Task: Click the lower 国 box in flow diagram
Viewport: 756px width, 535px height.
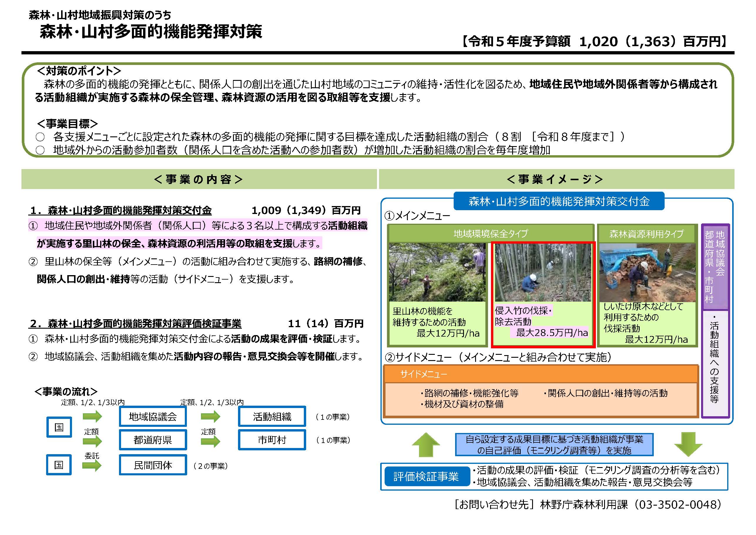Action: 59,465
